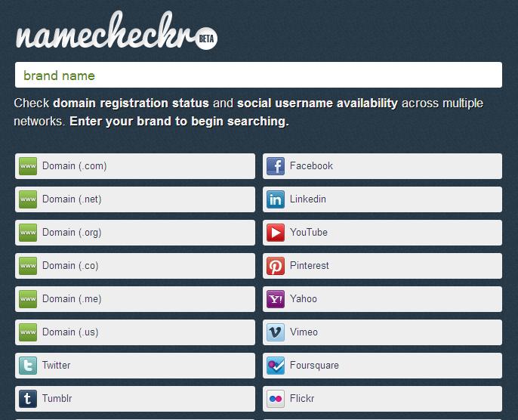This screenshot has height=420, width=518.
Task: Click the LinkedIn logo icon
Action: click(x=276, y=199)
